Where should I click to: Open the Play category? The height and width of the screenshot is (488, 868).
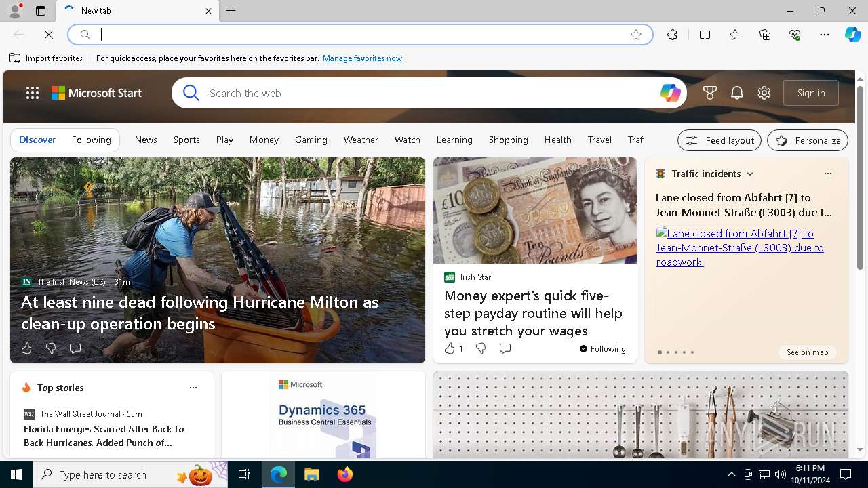pos(224,140)
